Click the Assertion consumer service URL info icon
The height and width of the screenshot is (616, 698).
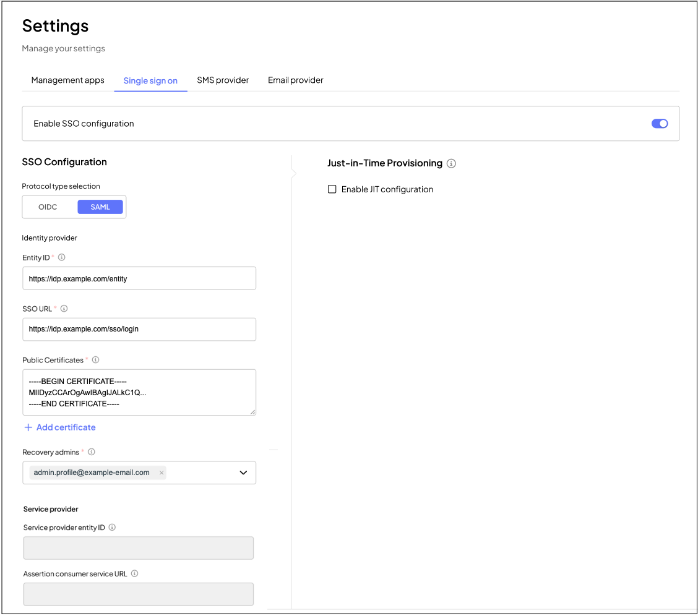[x=134, y=573]
